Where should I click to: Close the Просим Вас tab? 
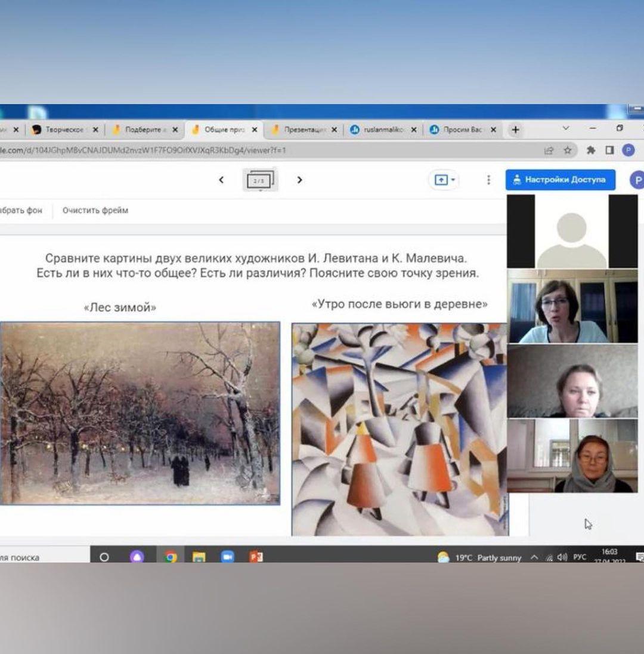[x=494, y=129]
